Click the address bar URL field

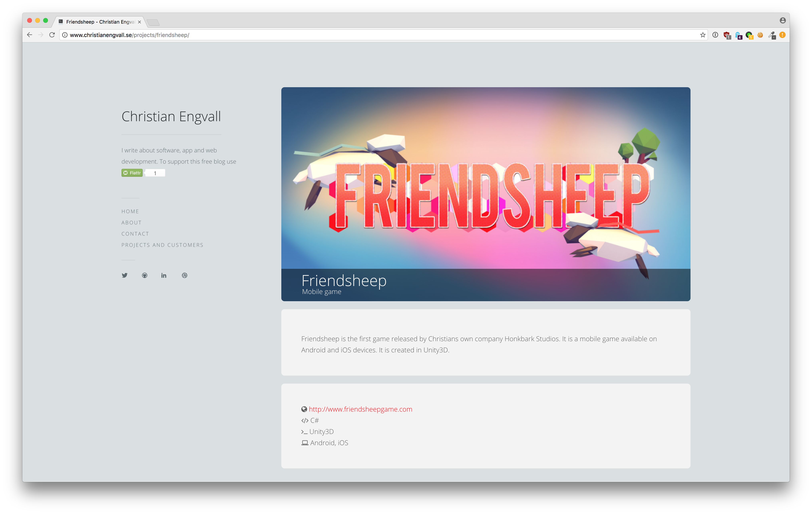[x=371, y=35]
